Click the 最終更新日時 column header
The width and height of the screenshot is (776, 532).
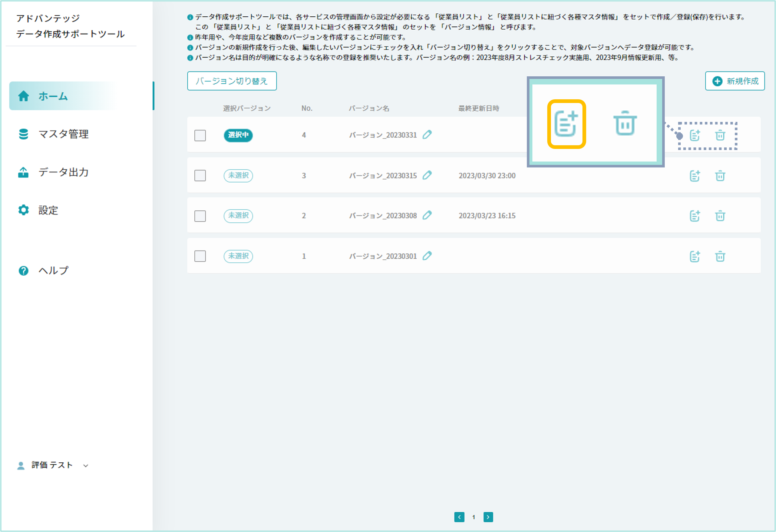[479, 108]
